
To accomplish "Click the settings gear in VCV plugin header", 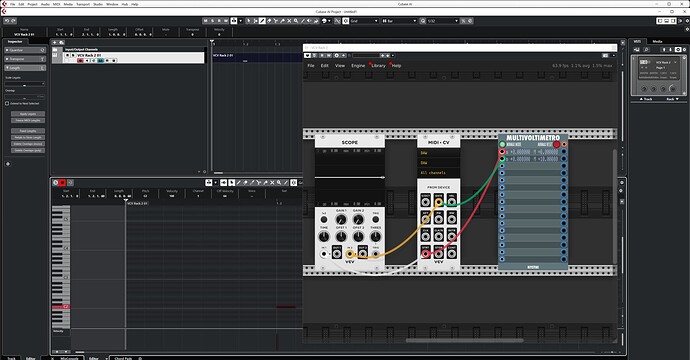I will tap(337, 55).
